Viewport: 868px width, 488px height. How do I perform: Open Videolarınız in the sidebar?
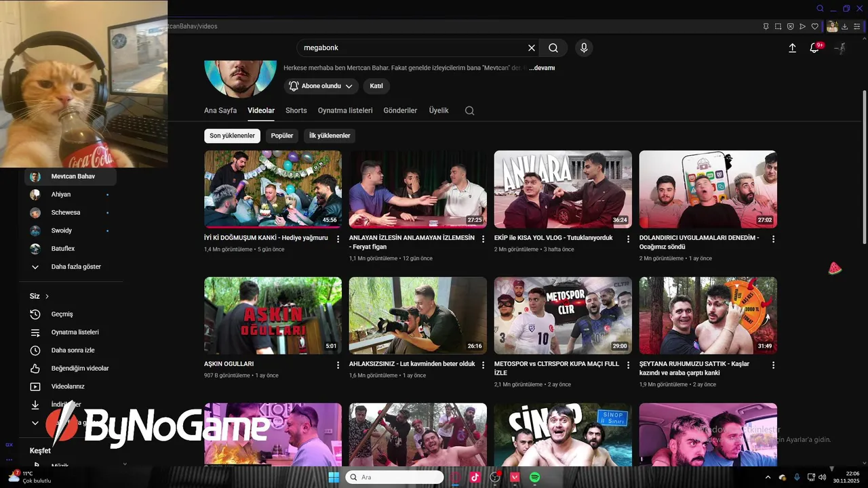click(x=71, y=386)
